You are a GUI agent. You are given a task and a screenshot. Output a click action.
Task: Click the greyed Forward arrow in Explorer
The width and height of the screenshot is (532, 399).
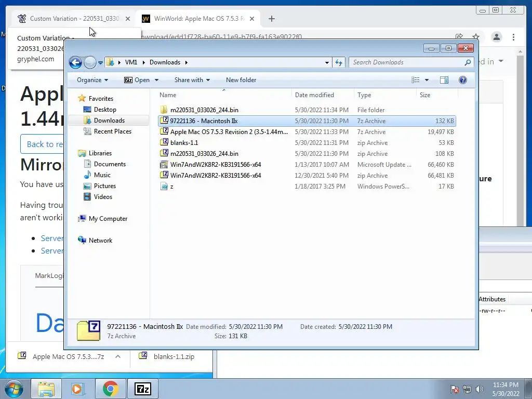coord(90,62)
